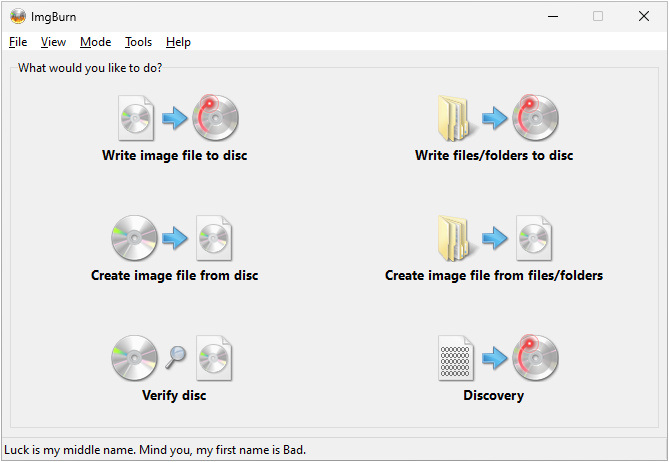Select the 'Create image file from files/folders' label

click(494, 276)
